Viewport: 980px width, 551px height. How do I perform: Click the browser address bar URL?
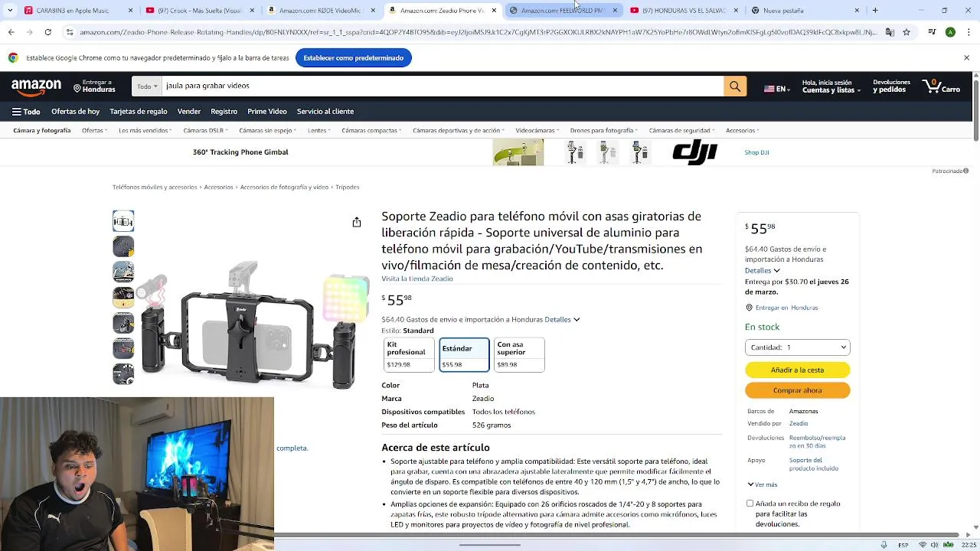479,32
